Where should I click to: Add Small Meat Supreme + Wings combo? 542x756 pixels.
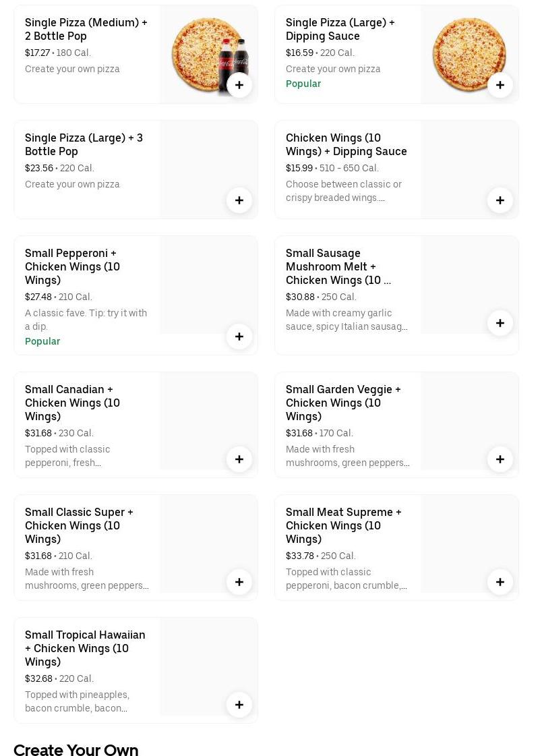500,582
